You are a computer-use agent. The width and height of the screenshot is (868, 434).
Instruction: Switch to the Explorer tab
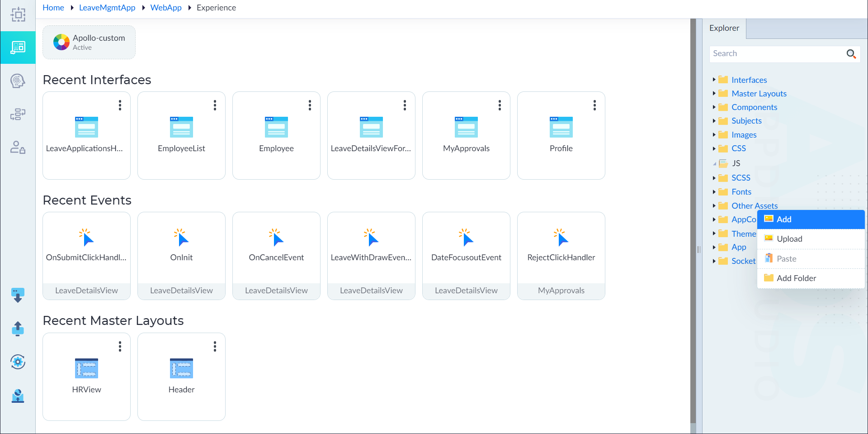[724, 28]
